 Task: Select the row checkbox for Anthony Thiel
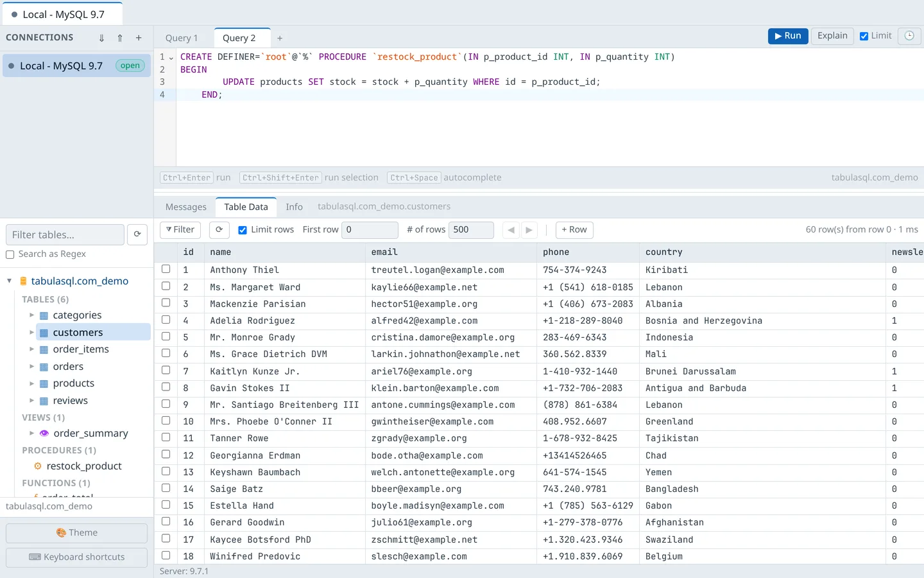pyautogui.click(x=166, y=269)
